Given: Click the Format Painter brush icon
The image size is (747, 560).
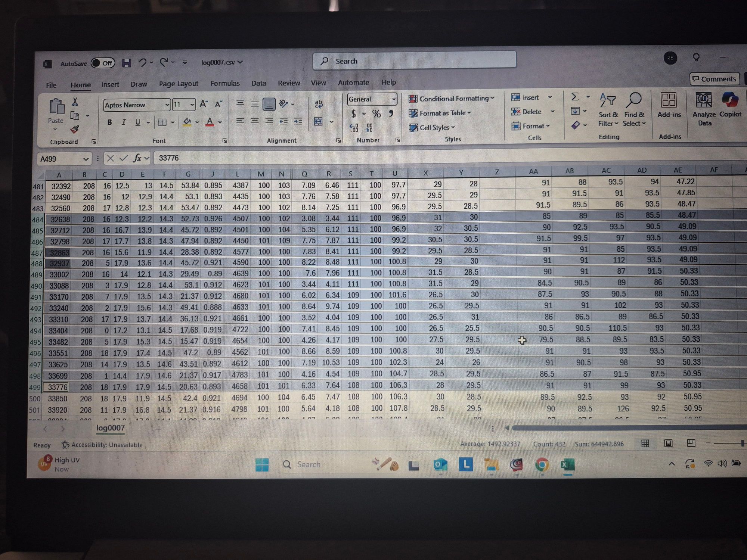Looking at the screenshot, I should click(x=74, y=130).
